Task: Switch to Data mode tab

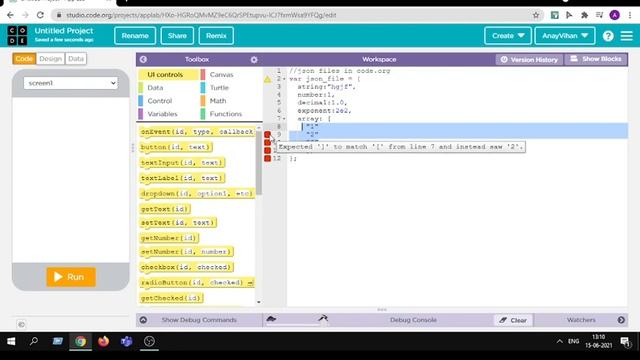Action: [x=76, y=59]
